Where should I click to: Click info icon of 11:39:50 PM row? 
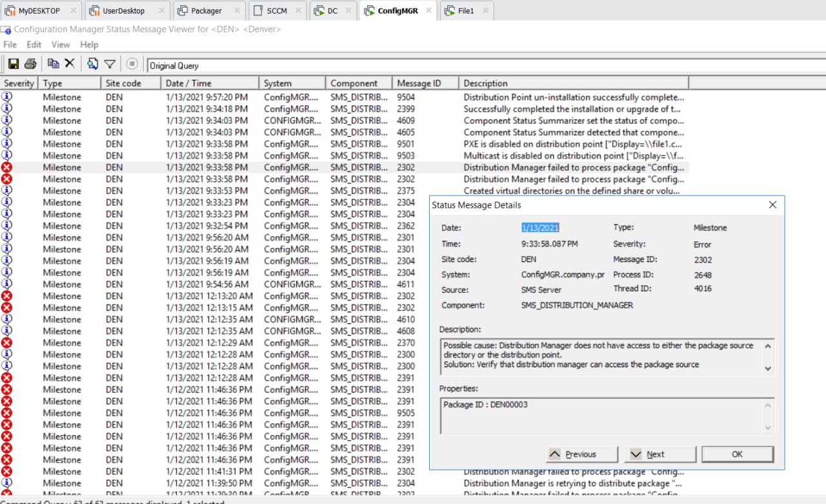[6, 483]
